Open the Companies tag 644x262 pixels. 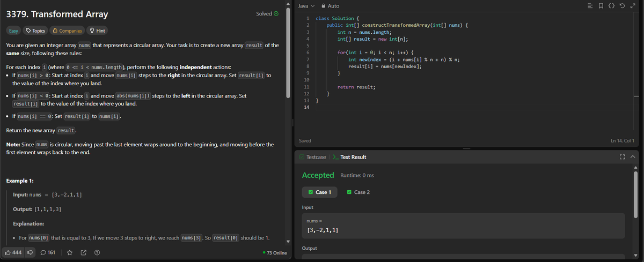(x=68, y=31)
